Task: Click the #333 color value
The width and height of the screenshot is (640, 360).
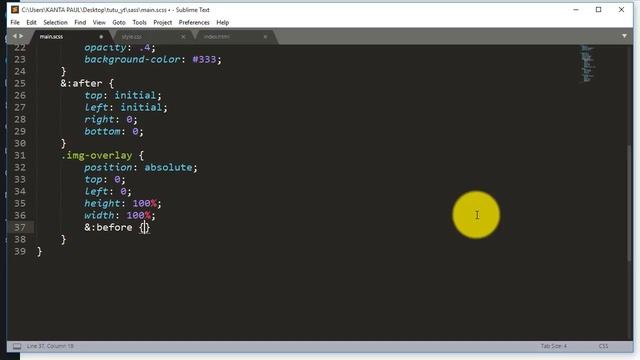Action: pos(204,60)
